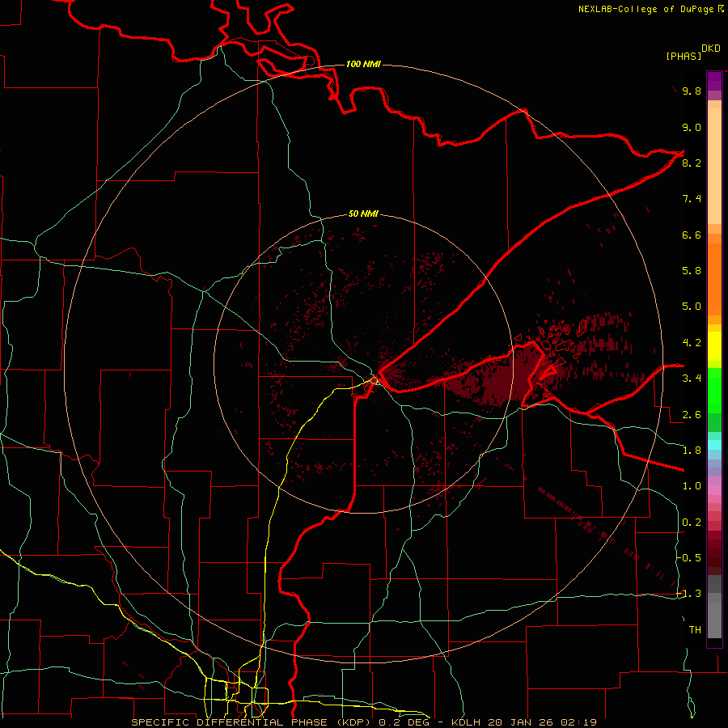
Task: Click the 1.8 legend value
Action: click(x=692, y=451)
